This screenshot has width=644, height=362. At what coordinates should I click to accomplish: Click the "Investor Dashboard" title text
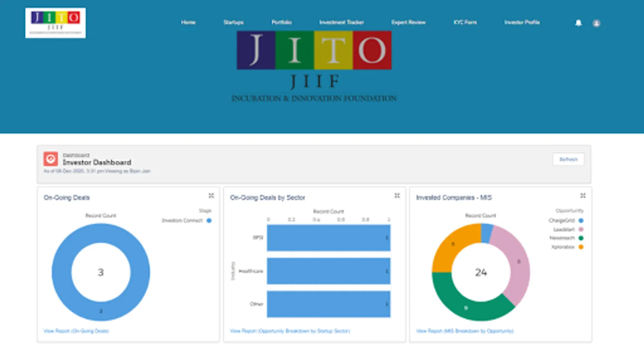click(x=97, y=162)
